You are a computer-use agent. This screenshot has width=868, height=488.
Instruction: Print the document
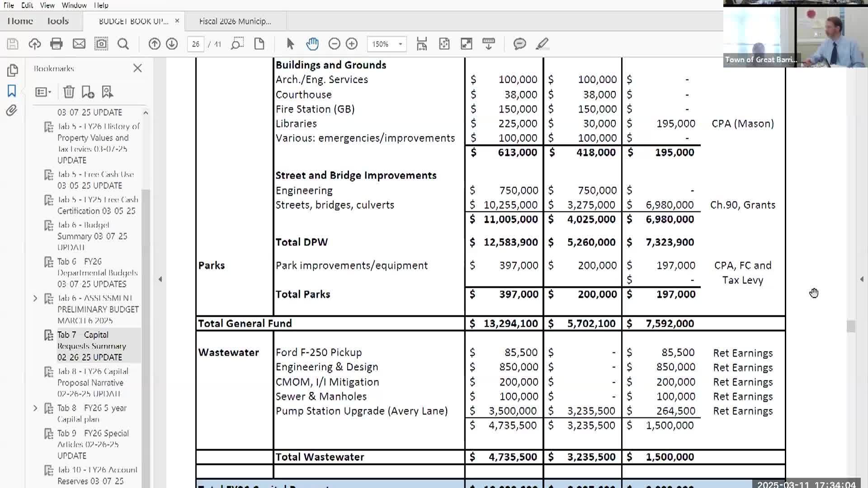point(57,44)
